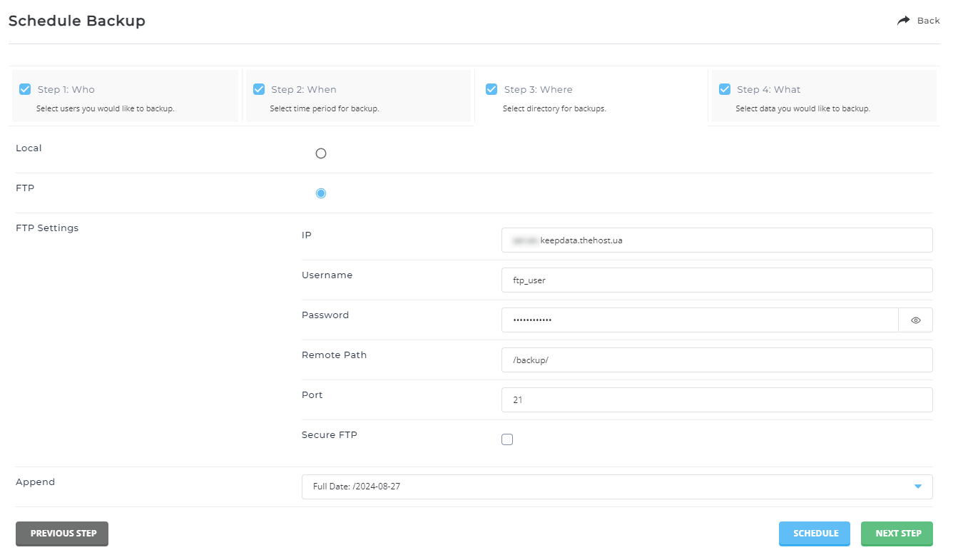Toggle the Step 4: What checkbox
This screenshot has height=560, width=953.
coord(725,89)
